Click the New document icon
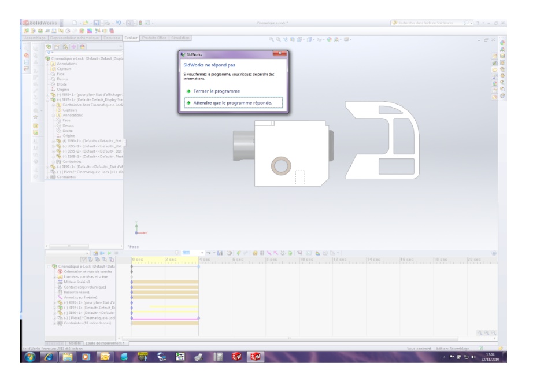Screen dimensions: 555x392 (x=75, y=23)
